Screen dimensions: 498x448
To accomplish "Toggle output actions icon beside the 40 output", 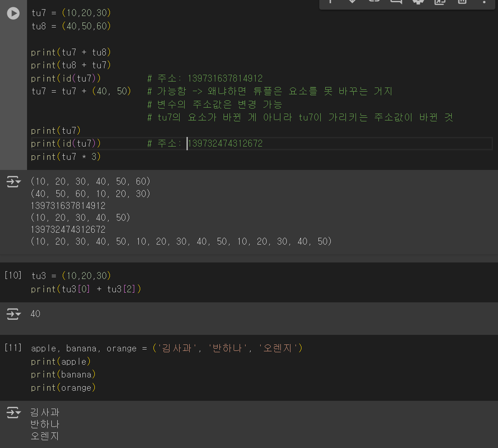I will 13,314.
